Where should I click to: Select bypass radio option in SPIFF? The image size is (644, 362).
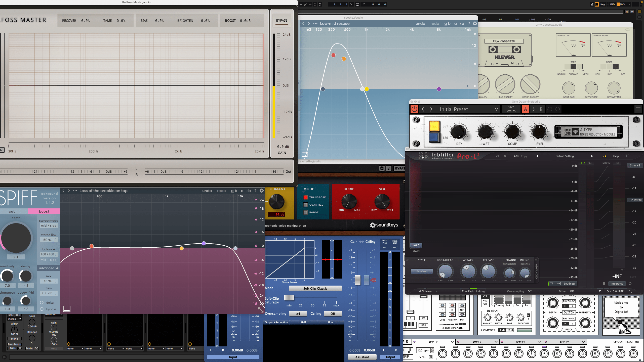click(x=42, y=309)
